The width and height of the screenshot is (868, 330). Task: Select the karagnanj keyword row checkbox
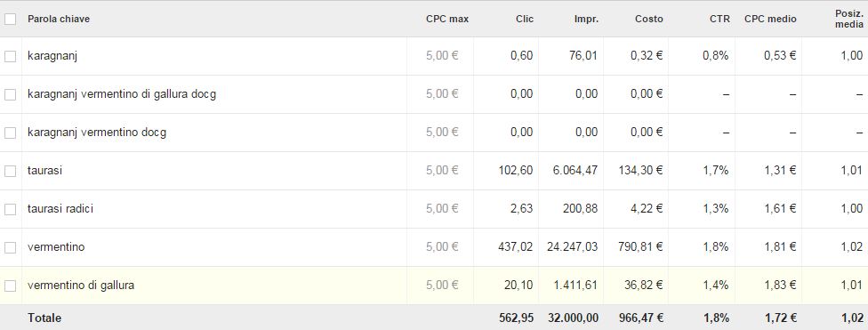click(x=10, y=56)
